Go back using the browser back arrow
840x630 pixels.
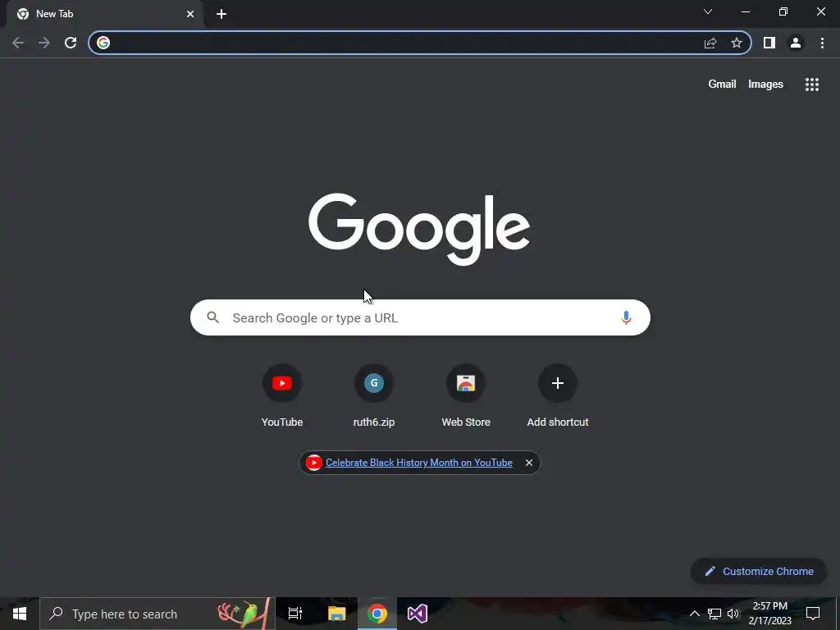(18, 43)
